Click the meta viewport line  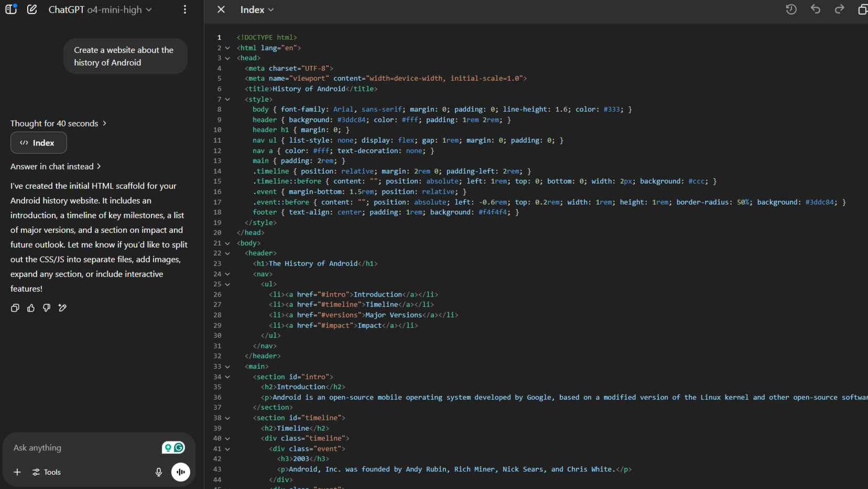click(386, 79)
